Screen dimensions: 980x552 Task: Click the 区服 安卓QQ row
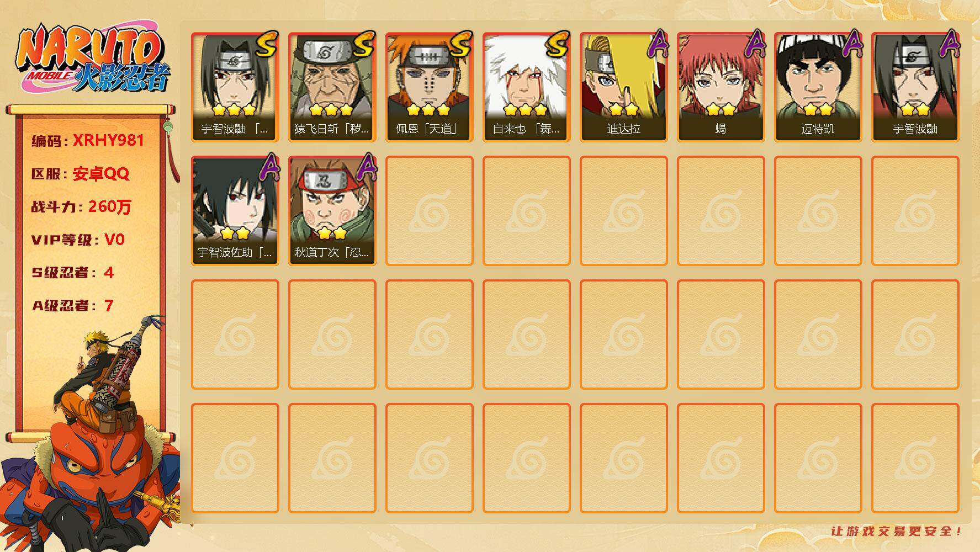(x=80, y=173)
